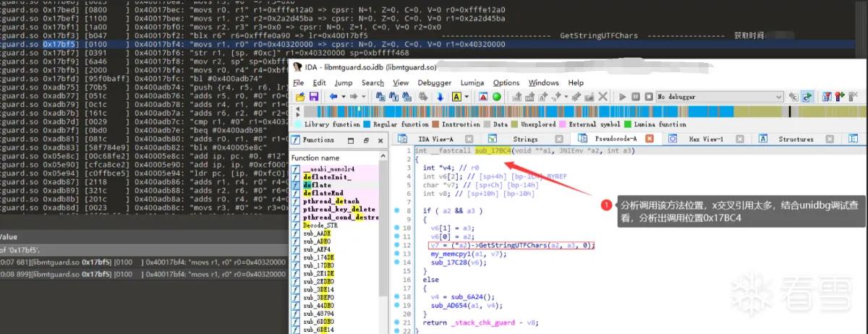Screen dimensions: 868x334
Task: Open the Search menu in IDA
Action: [373, 83]
